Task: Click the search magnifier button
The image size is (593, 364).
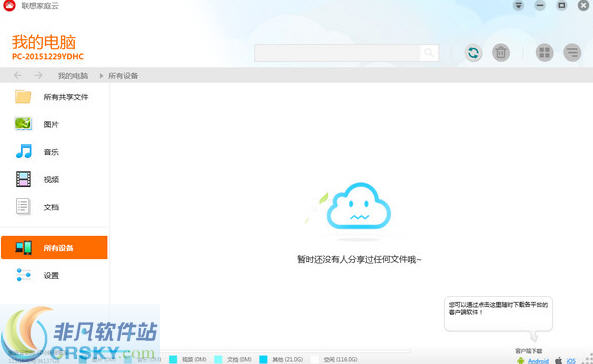Action: (429, 53)
